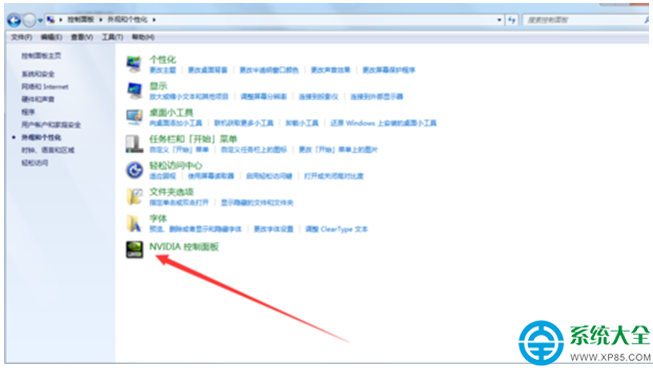Open the 文件(F) menu

tap(22, 37)
